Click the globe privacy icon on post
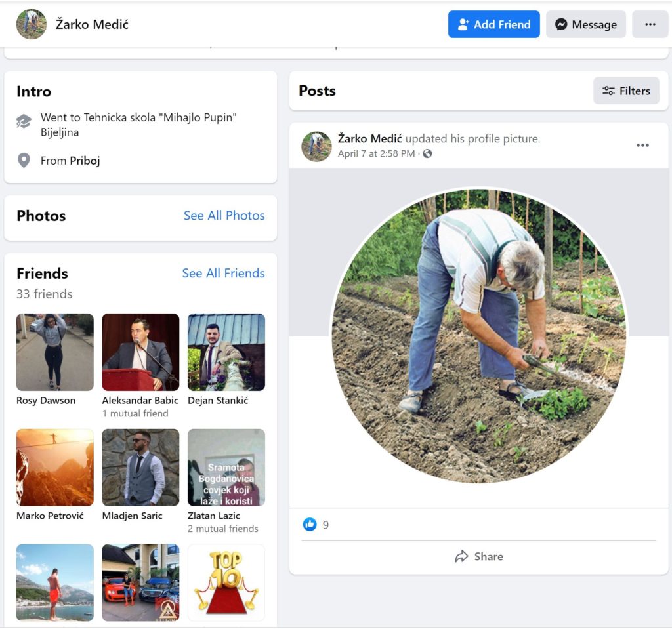672x629 pixels. pos(428,154)
